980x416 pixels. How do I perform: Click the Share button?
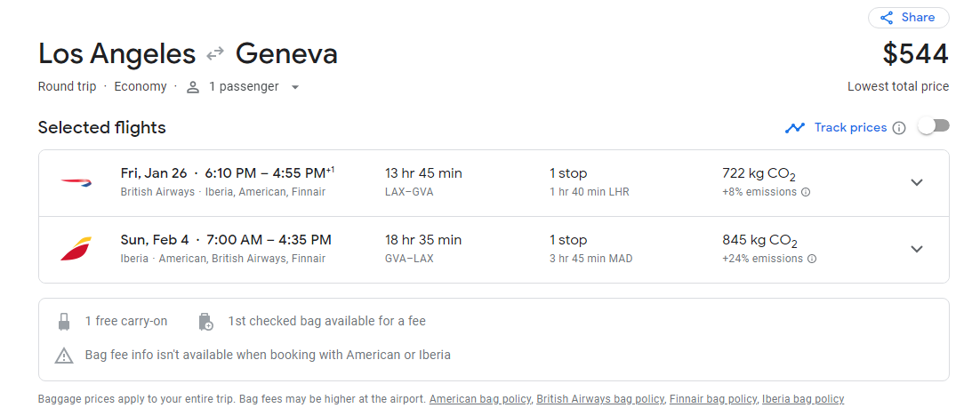tap(908, 18)
